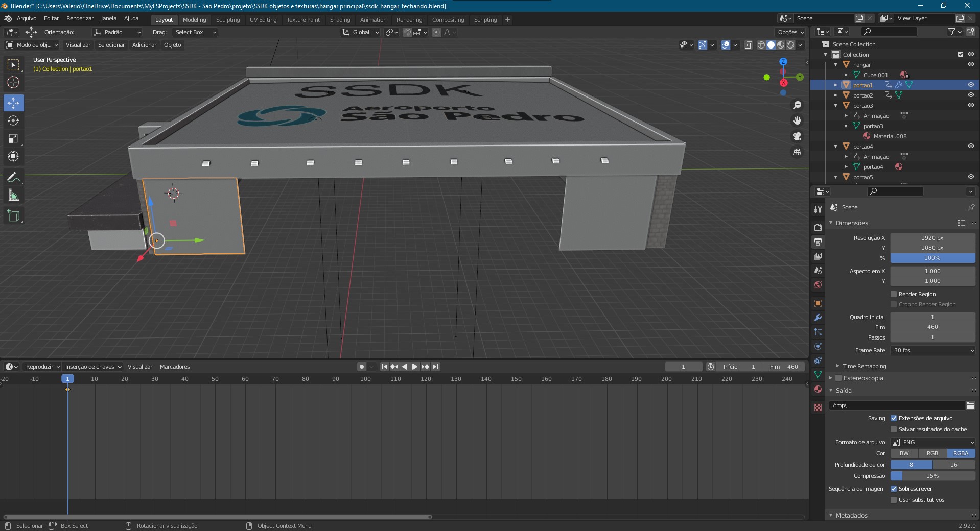
Task: Jump to the last frame
Action: (435, 367)
